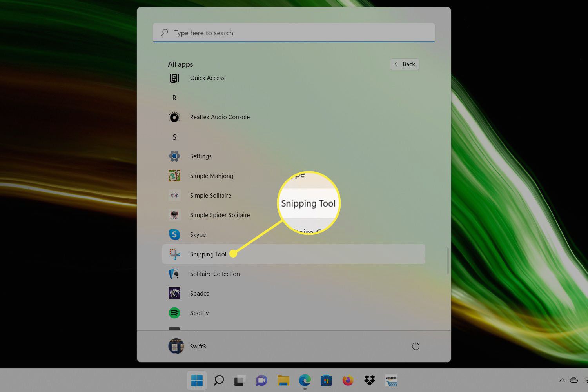Select 'Simple Spider Solitaire' text
This screenshot has width=588, height=392.
pyautogui.click(x=220, y=215)
